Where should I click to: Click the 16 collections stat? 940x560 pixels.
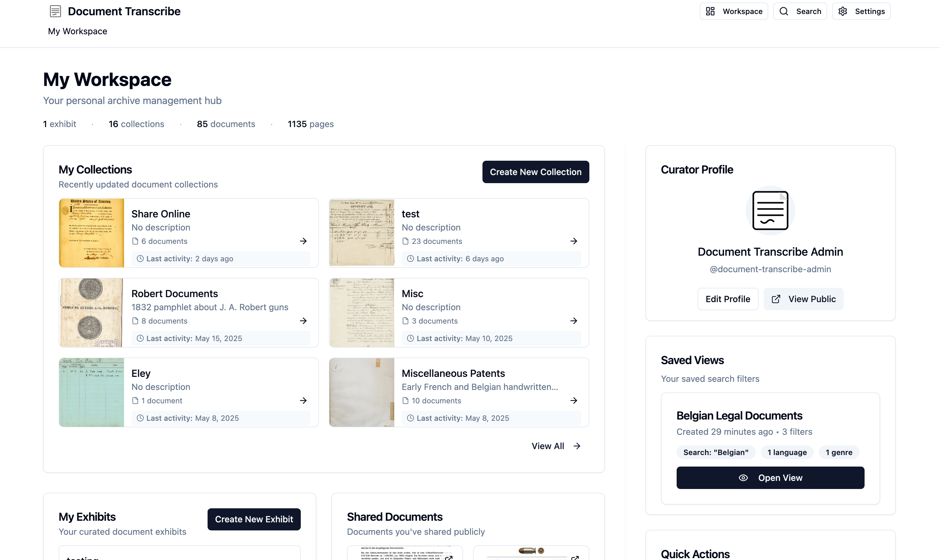point(136,124)
